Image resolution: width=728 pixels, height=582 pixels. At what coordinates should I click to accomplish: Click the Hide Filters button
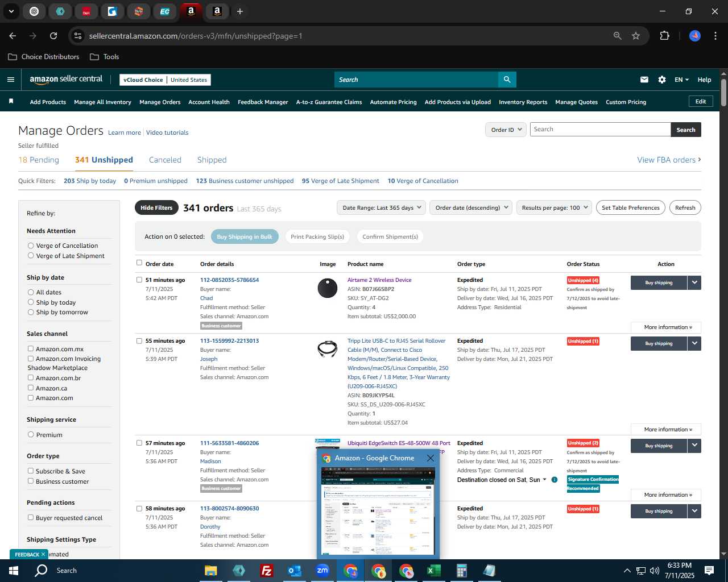pyautogui.click(x=156, y=208)
